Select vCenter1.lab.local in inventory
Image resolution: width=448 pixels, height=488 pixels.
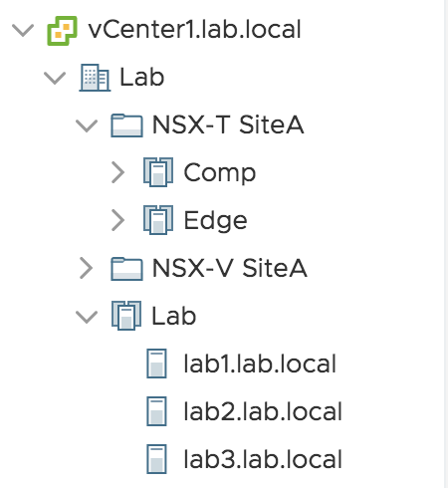pyautogui.click(x=194, y=29)
